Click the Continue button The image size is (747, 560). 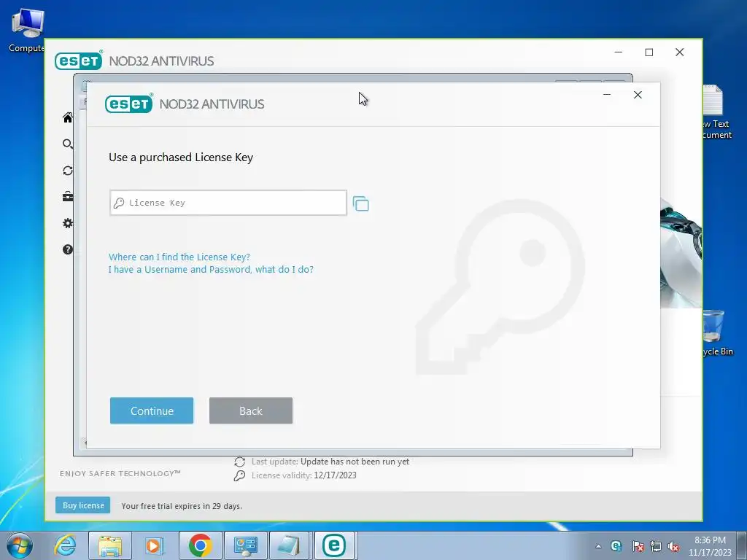coord(152,411)
